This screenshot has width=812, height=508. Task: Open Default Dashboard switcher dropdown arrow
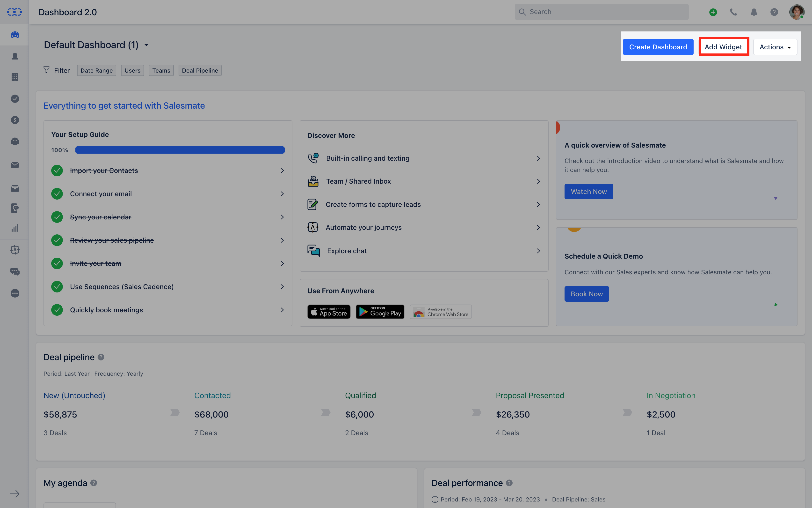pos(146,45)
